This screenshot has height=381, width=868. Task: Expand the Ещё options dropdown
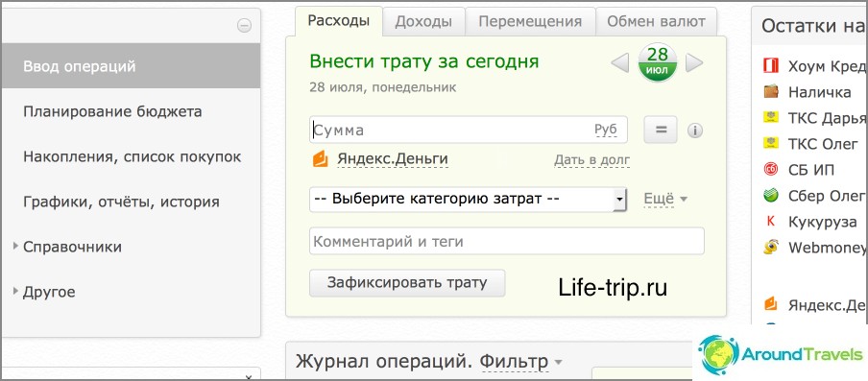(664, 199)
